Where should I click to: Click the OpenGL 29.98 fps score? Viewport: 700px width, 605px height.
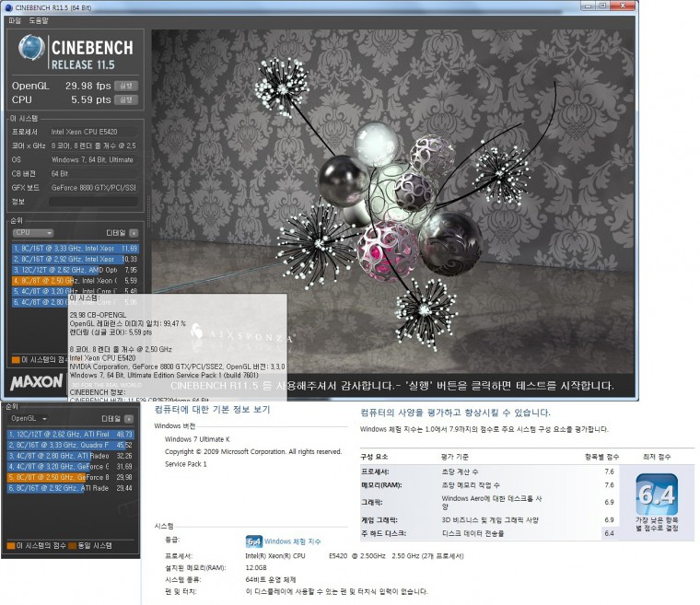pos(87,86)
